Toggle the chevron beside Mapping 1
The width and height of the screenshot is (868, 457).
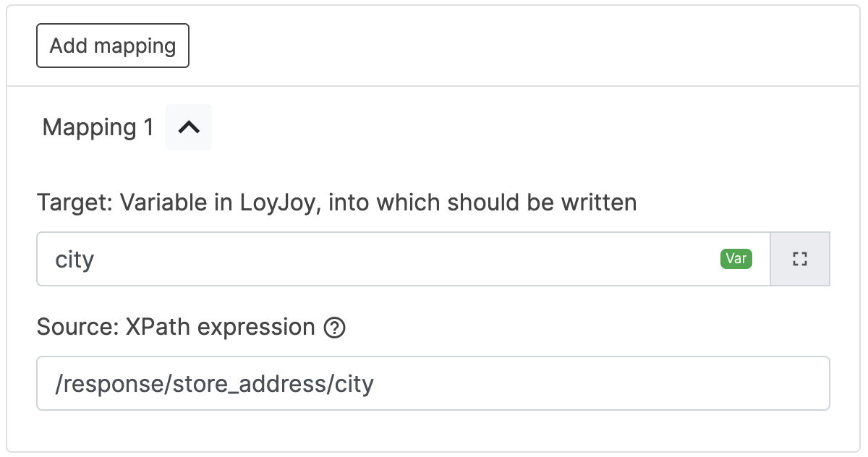[x=189, y=127]
